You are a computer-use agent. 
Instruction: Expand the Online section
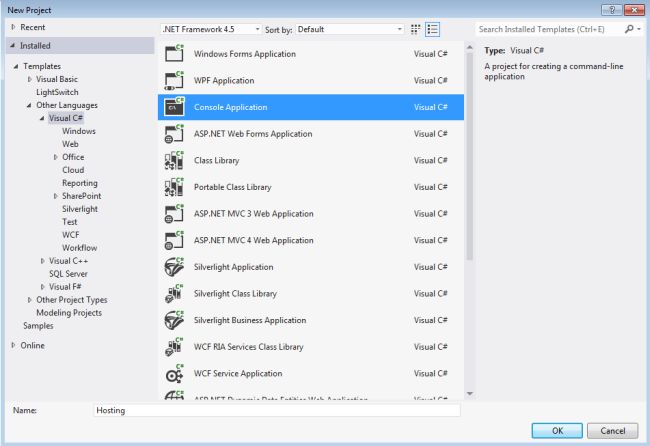coord(13,345)
